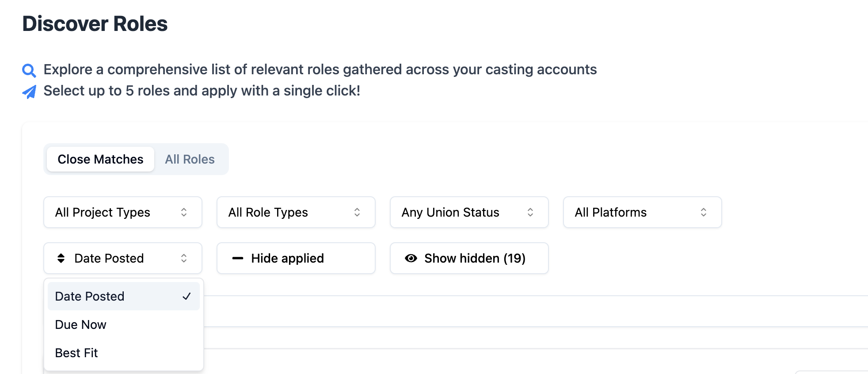
Task: Choose Due Now sort option
Action: pyautogui.click(x=81, y=324)
